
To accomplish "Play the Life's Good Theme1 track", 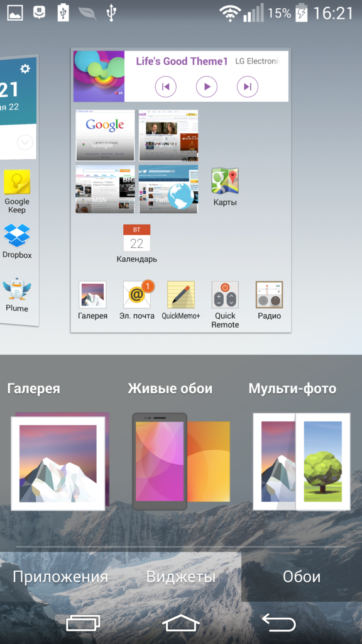I will 206,87.
